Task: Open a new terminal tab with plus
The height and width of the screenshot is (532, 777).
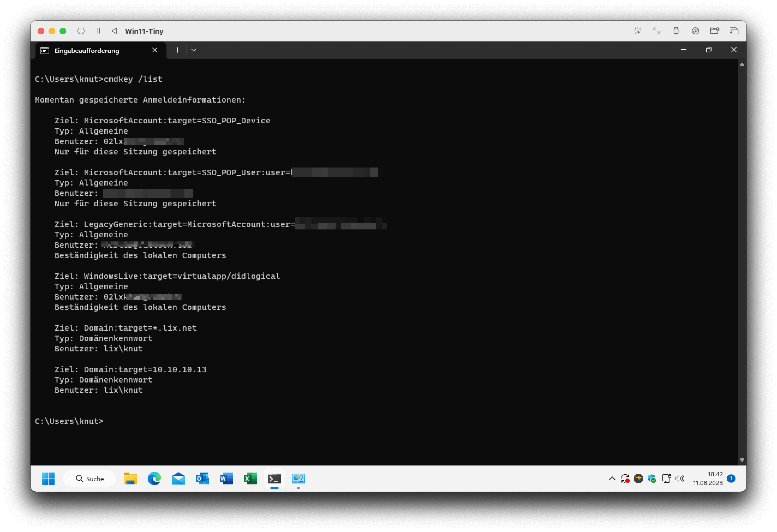Action: (x=178, y=50)
